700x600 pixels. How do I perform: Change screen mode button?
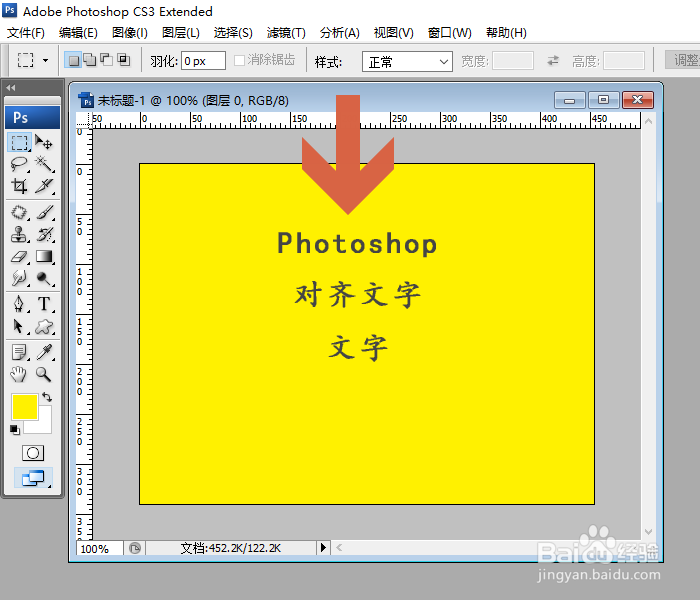click(33, 478)
